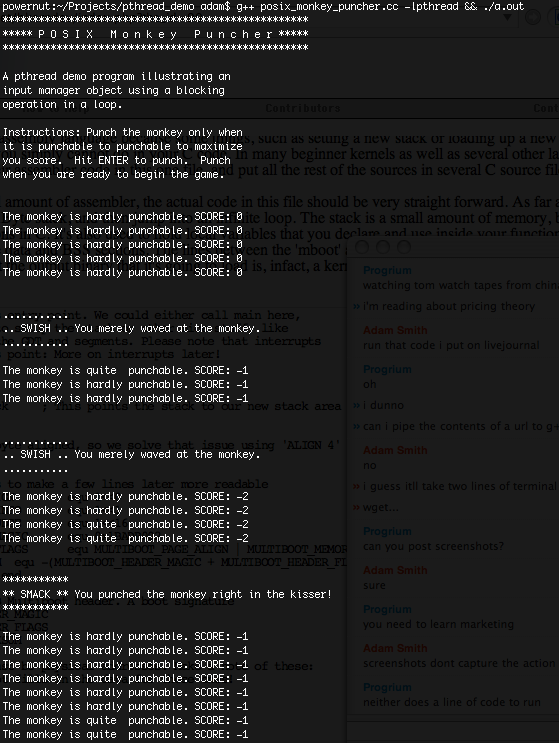Viewport: 559px width, 743px height.
Task: Close the chat window with its first titlebar button
Action: point(362,247)
